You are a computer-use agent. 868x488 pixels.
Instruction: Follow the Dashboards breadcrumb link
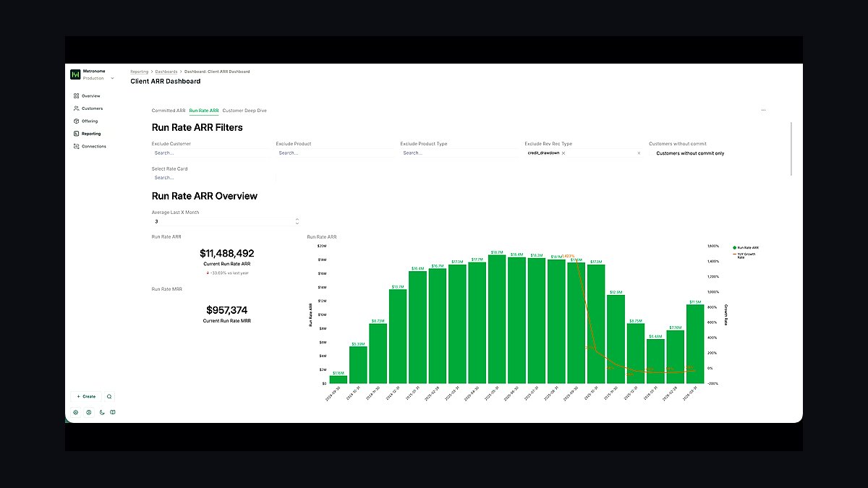[166, 72]
